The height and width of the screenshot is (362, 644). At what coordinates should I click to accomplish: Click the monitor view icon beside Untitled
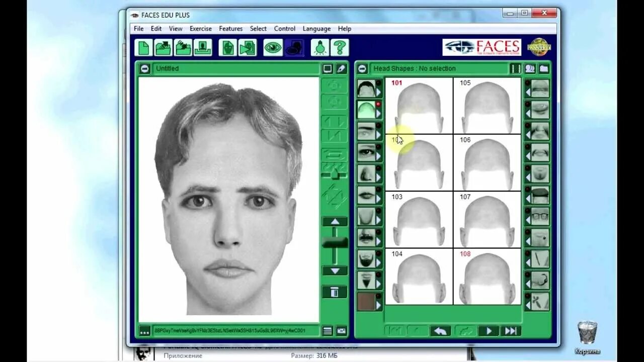[x=328, y=68]
